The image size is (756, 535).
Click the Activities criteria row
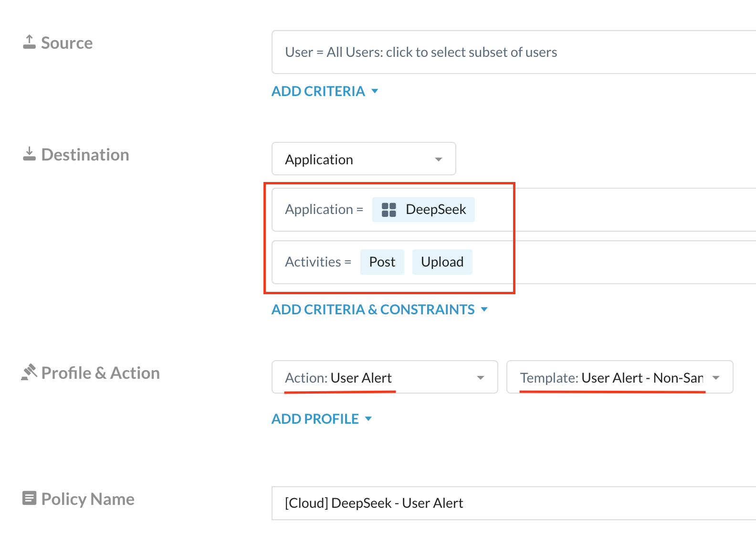tap(514, 262)
